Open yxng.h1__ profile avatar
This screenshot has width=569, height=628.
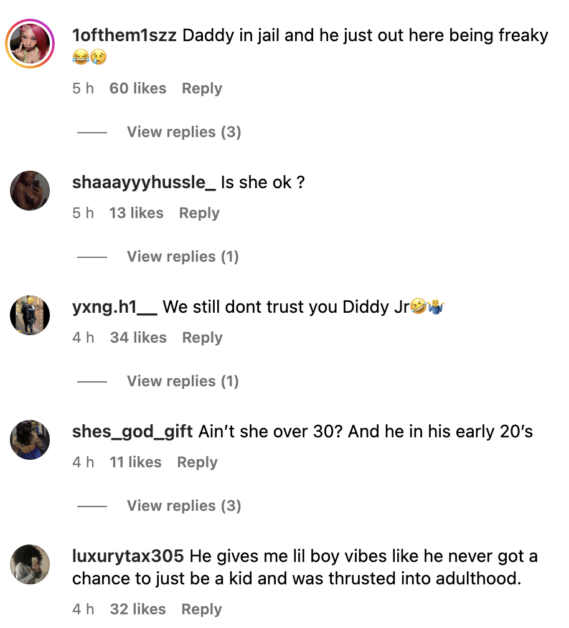pyautogui.click(x=30, y=315)
